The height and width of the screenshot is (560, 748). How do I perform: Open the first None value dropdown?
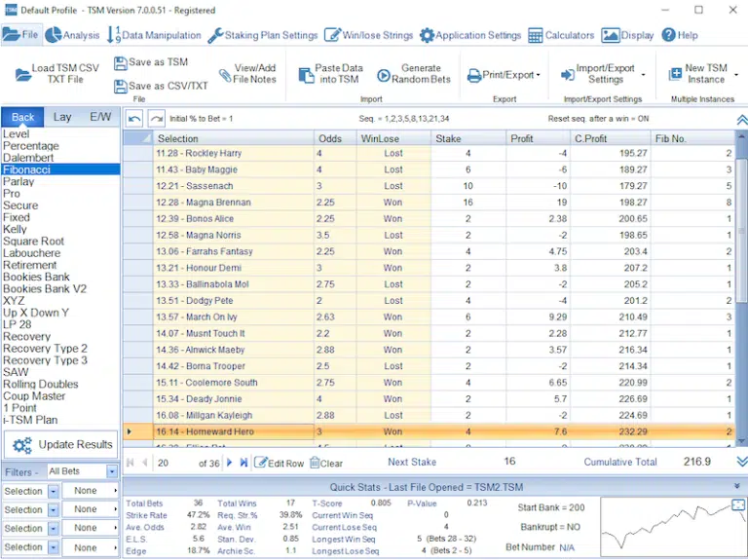click(x=115, y=490)
